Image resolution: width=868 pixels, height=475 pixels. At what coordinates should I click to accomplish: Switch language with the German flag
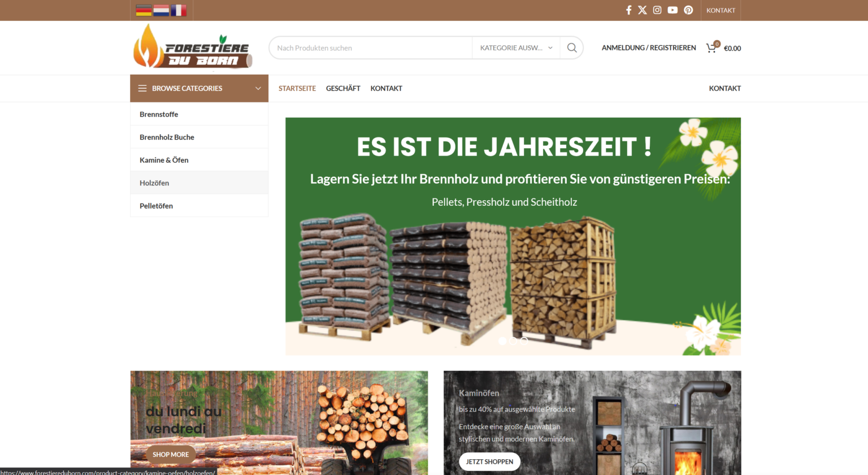(x=144, y=10)
